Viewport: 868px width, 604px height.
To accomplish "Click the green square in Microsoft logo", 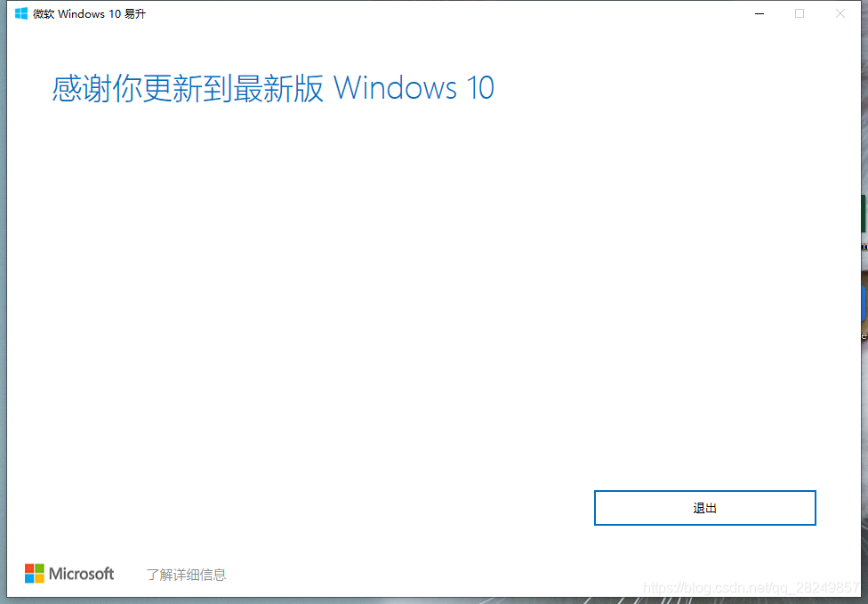I will click(x=39, y=568).
